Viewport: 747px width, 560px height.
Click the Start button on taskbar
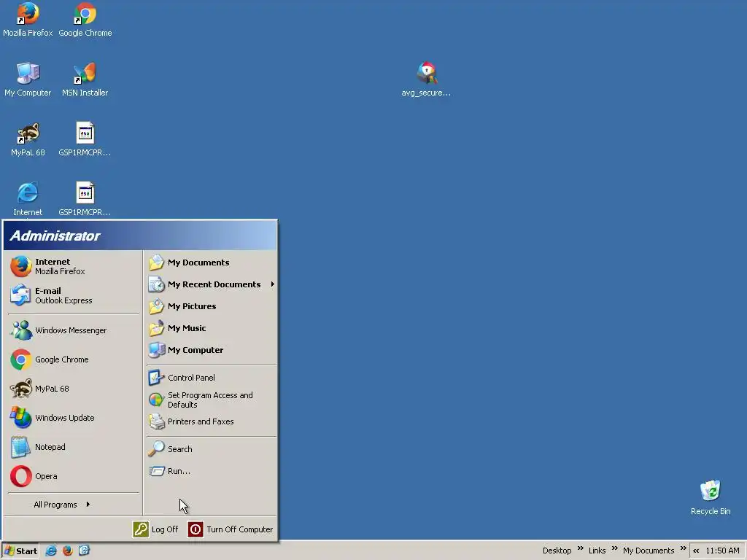pos(20,551)
